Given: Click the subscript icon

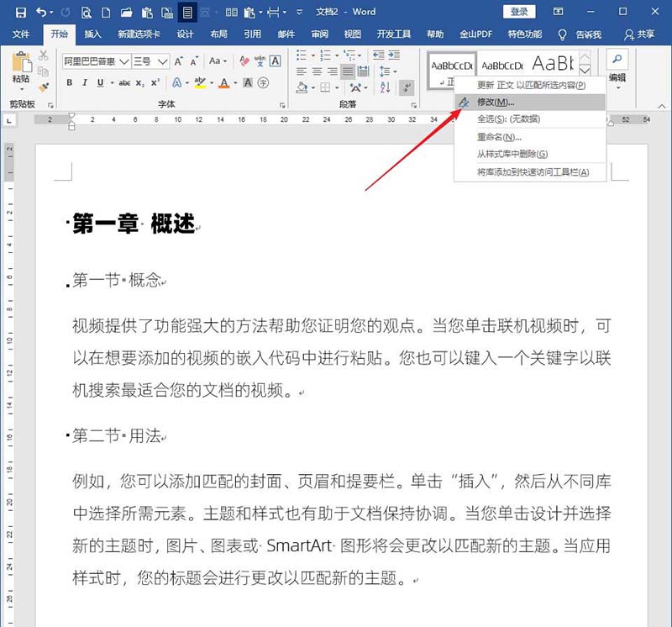Looking at the screenshot, I should click(x=139, y=81).
